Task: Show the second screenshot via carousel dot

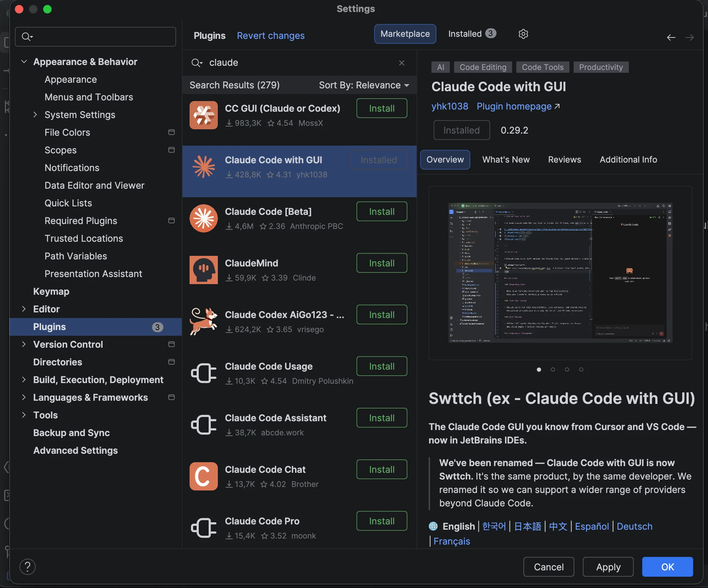Action: (x=553, y=370)
